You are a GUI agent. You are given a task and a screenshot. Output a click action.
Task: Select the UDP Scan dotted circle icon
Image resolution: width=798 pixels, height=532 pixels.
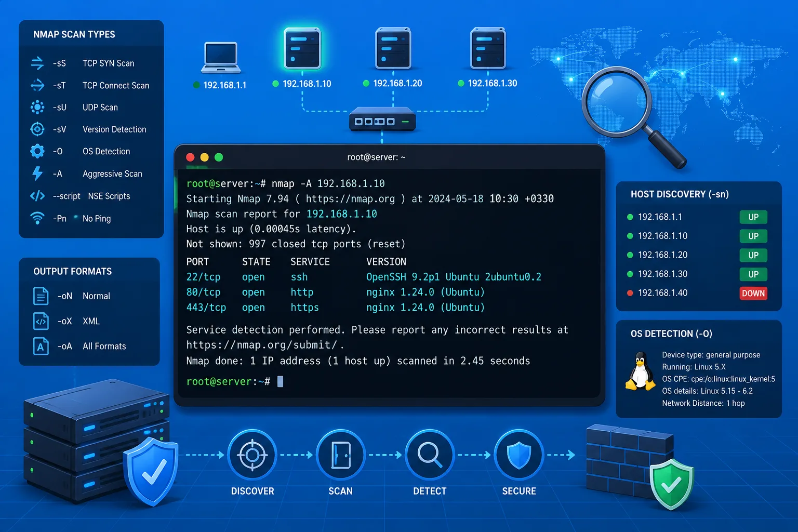pyautogui.click(x=37, y=107)
